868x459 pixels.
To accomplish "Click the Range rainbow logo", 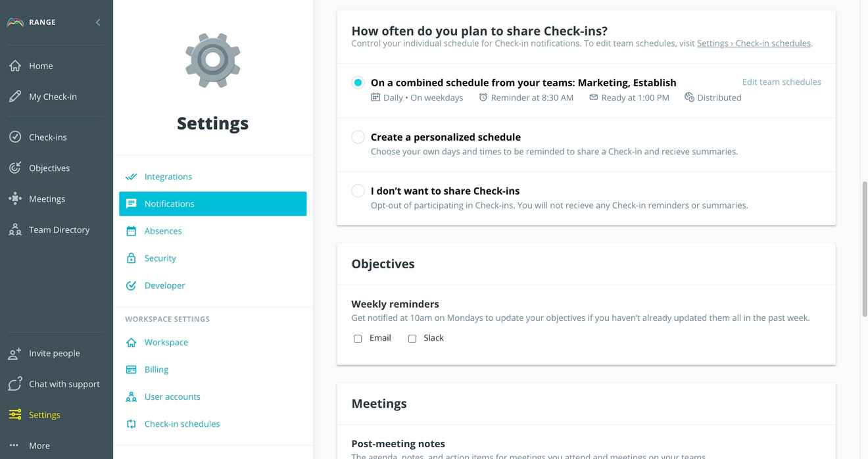I will (15, 22).
